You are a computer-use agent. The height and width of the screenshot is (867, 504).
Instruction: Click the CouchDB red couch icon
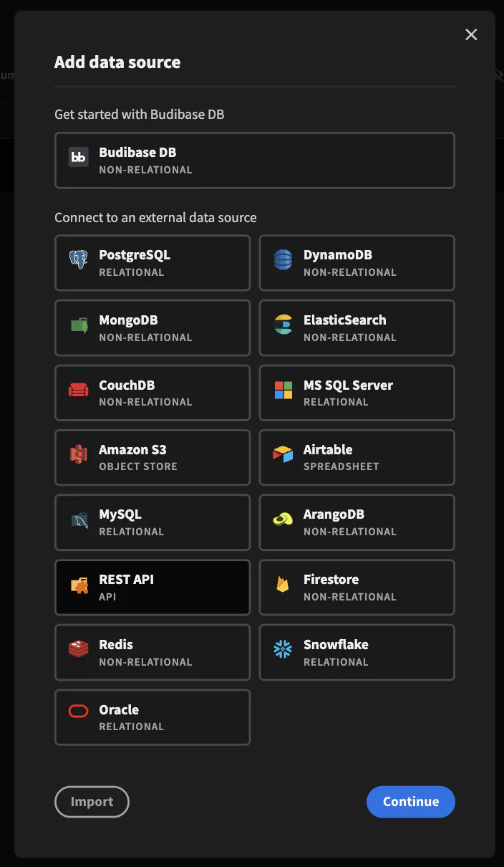[x=78, y=391]
